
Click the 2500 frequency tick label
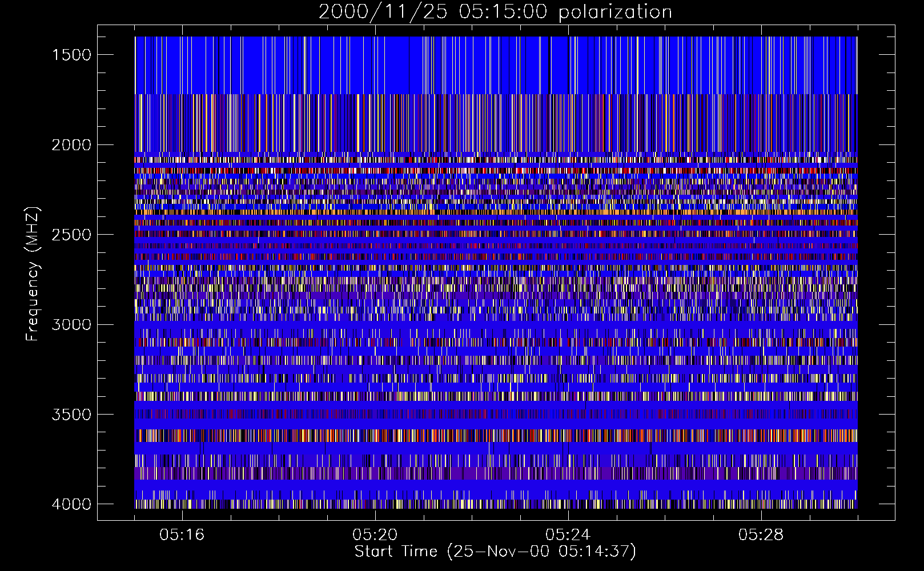pyautogui.click(x=71, y=235)
